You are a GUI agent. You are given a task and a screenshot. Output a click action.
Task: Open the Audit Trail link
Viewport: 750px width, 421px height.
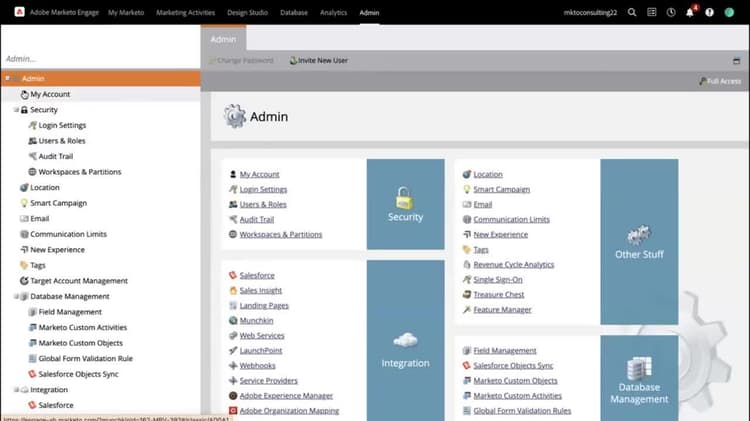[256, 220]
